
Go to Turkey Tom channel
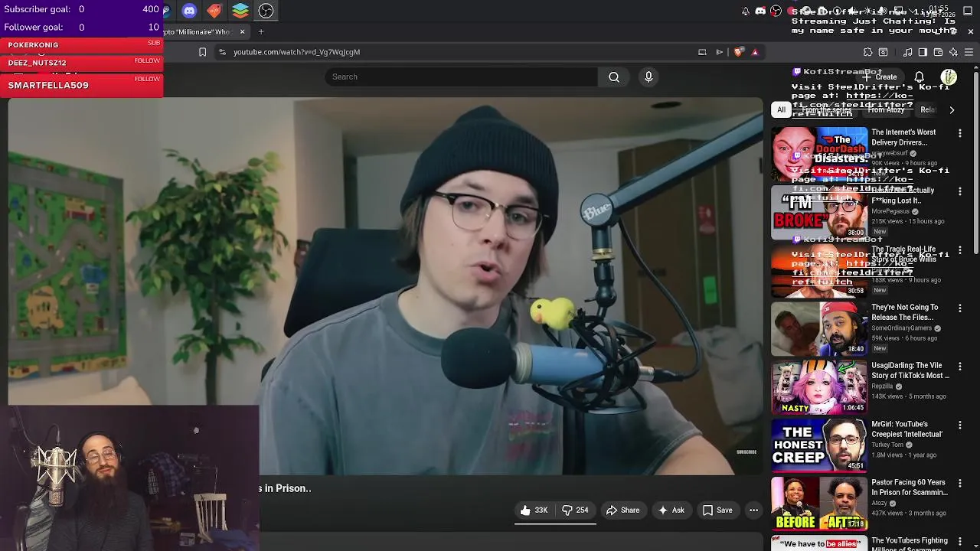pos(887,445)
